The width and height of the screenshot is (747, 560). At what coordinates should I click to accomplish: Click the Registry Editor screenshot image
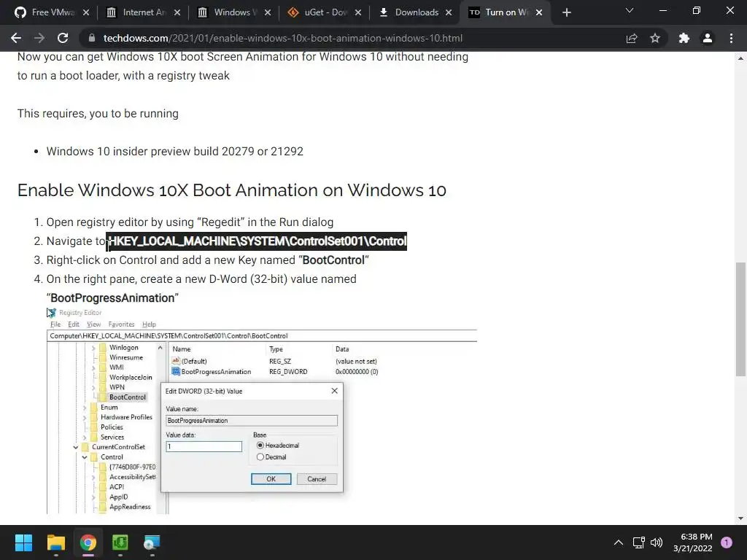262,411
